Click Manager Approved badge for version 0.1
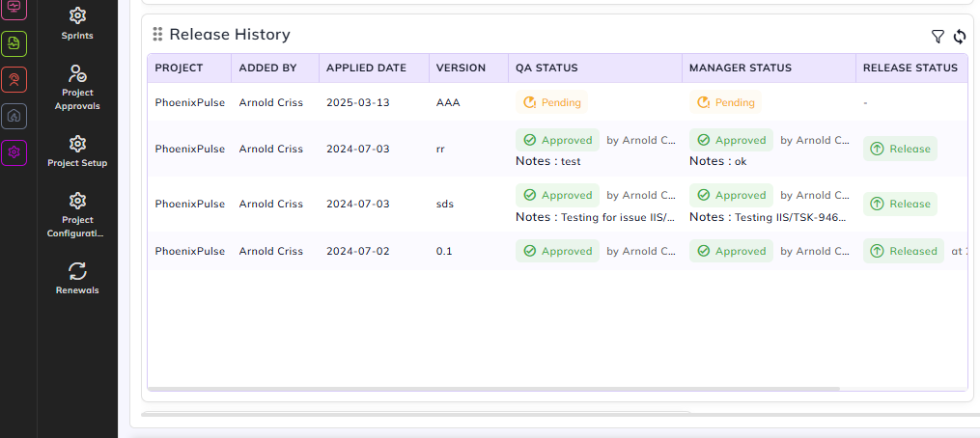980x438 pixels. tap(731, 251)
